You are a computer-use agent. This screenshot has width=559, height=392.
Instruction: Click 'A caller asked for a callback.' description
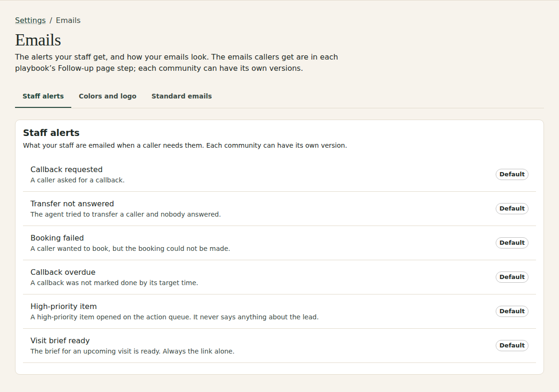coord(77,180)
